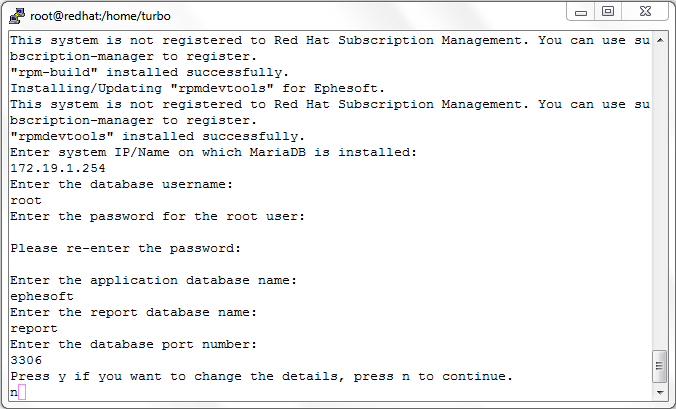Open the PuTTY system menu icon
Image resolution: width=676 pixels, height=409 pixels.
(x=17, y=16)
